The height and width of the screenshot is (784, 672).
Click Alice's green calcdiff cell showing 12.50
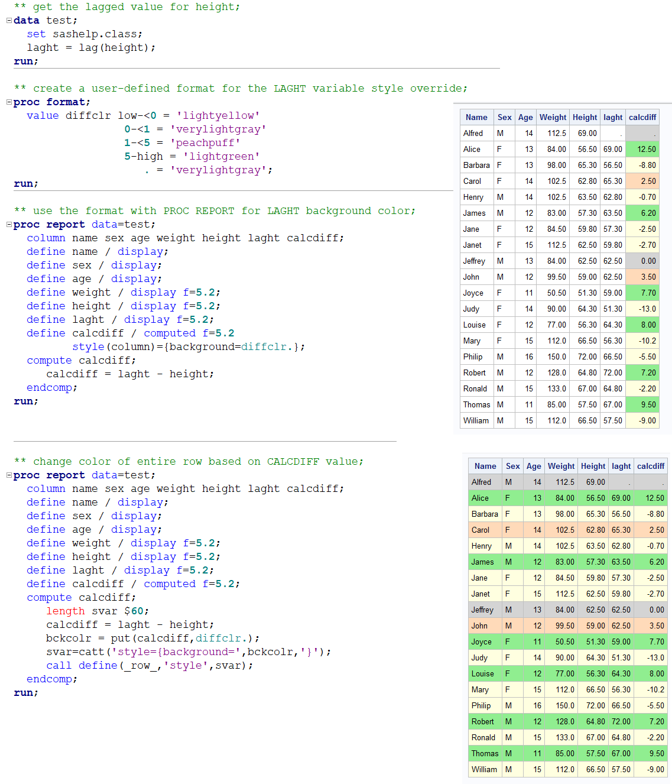642,149
